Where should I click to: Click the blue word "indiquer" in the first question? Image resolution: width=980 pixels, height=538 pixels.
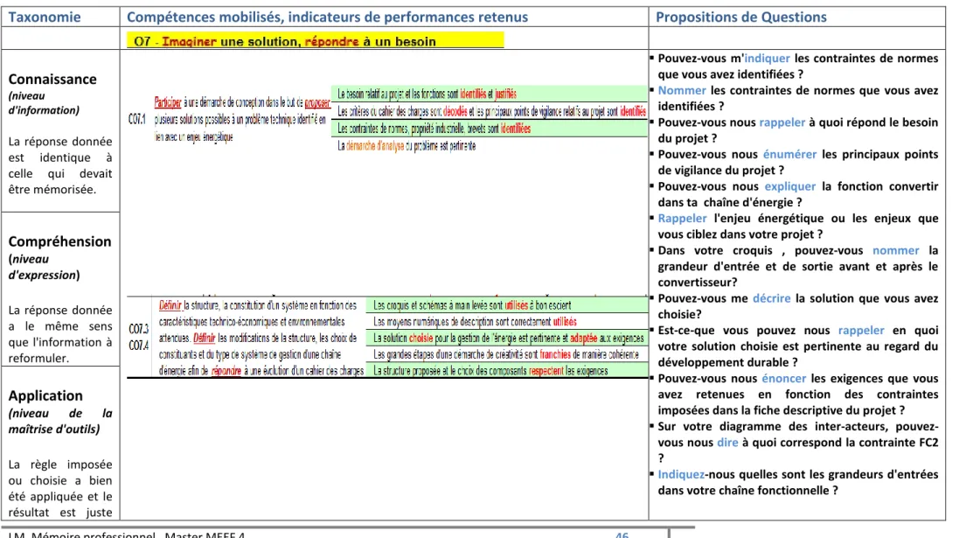(x=767, y=59)
